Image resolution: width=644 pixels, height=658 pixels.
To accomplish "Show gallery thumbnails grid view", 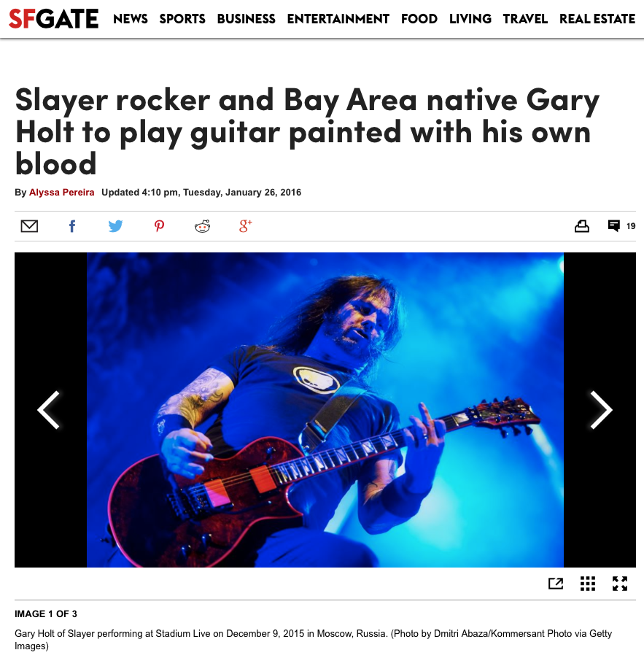I will tap(588, 584).
